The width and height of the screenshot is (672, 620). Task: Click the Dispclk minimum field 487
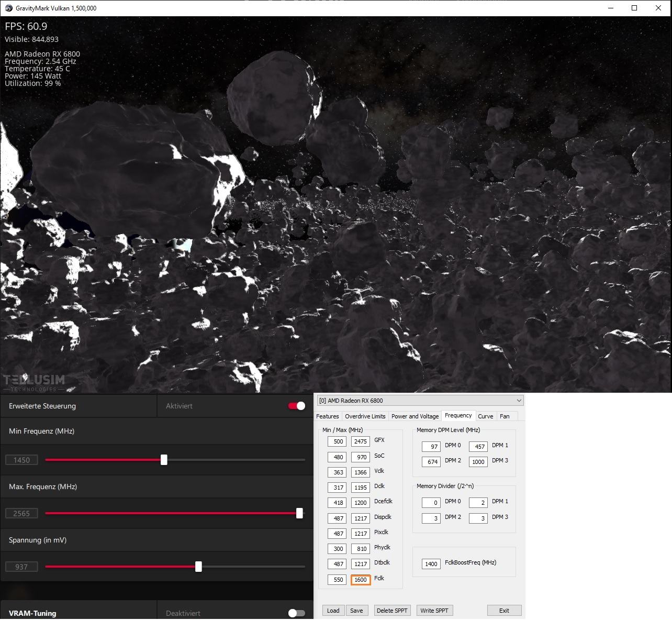(337, 518)
